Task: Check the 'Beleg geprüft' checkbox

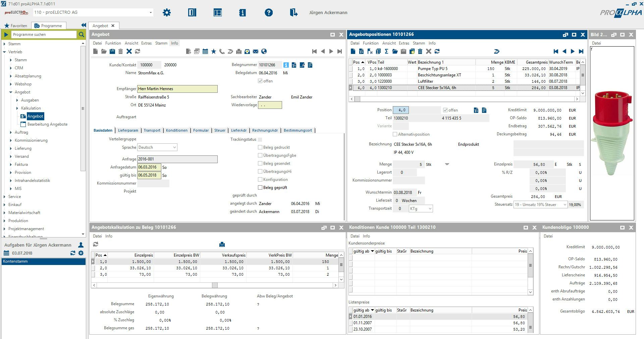Action: coord(260,187)
